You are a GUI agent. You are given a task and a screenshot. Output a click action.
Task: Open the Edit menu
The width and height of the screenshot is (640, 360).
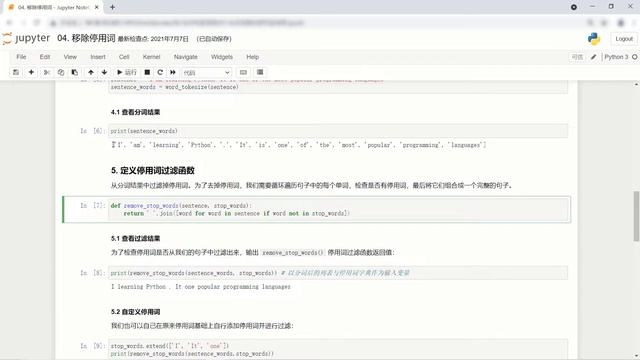click(45, 57)
